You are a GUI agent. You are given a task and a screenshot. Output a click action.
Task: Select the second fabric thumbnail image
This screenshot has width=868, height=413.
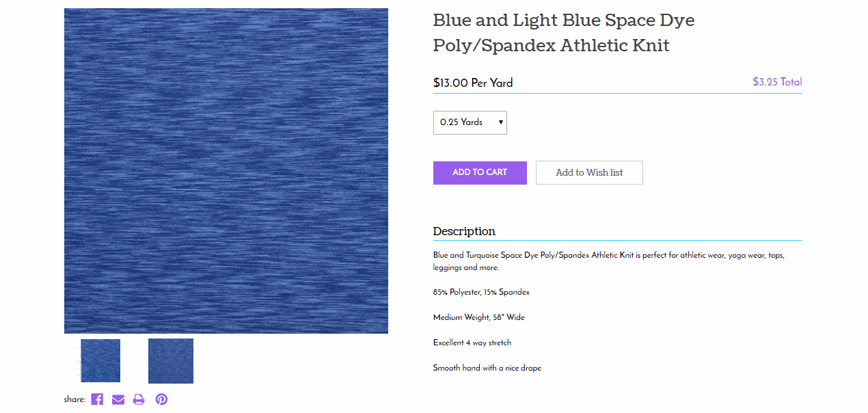point(171,361)
